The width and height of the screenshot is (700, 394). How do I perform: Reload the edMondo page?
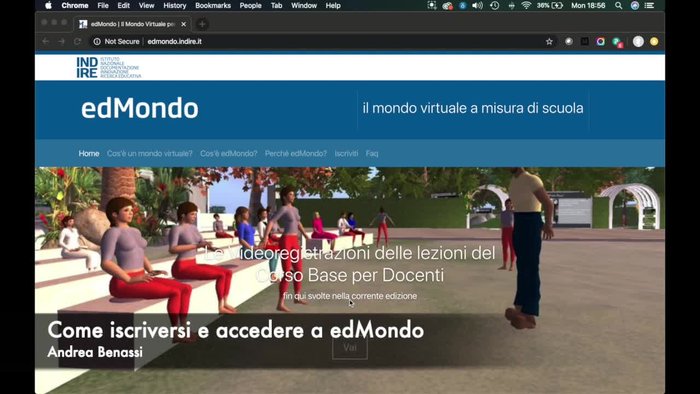[77, 41]
